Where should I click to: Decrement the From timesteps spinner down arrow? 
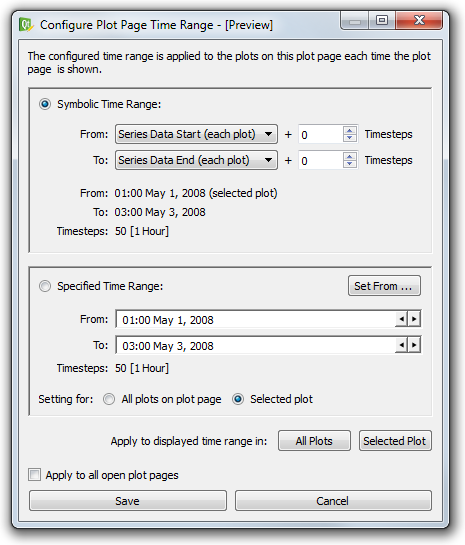pos(350,138)
